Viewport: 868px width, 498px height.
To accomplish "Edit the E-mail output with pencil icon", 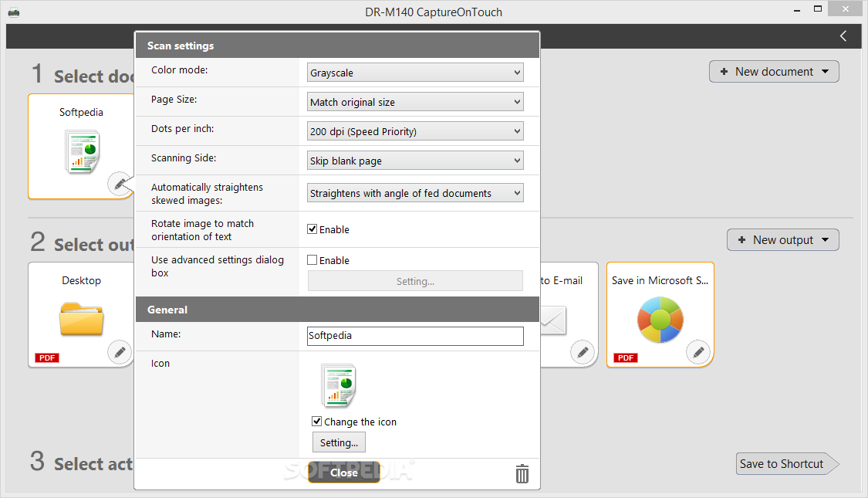I will click(x=583, y=352).
